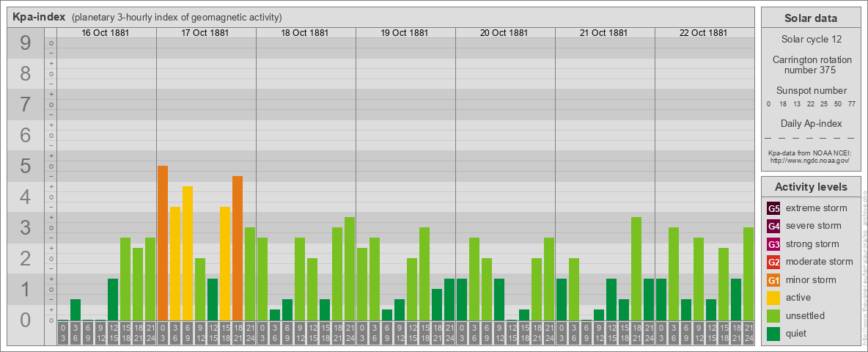Screen dimensions: 868x352
Task: Click the G4 severe storm swatch
Action: 773,227
